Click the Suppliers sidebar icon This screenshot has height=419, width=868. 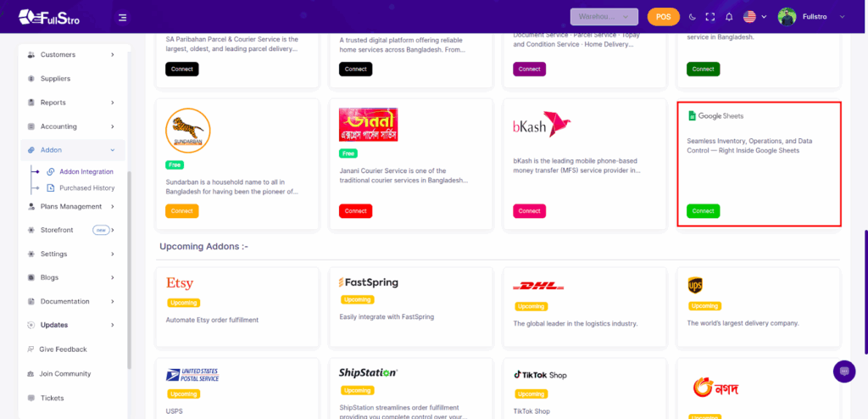31,79
